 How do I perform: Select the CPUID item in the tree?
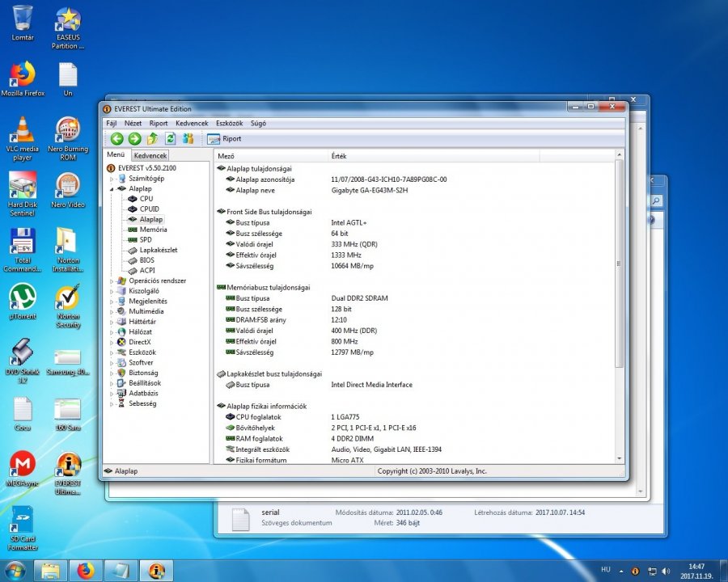(149, 209)
